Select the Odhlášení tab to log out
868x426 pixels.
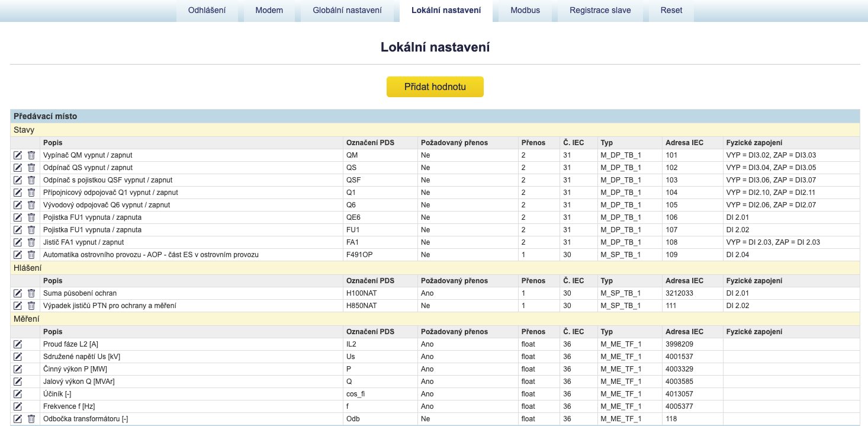click(x=207, y=11)
